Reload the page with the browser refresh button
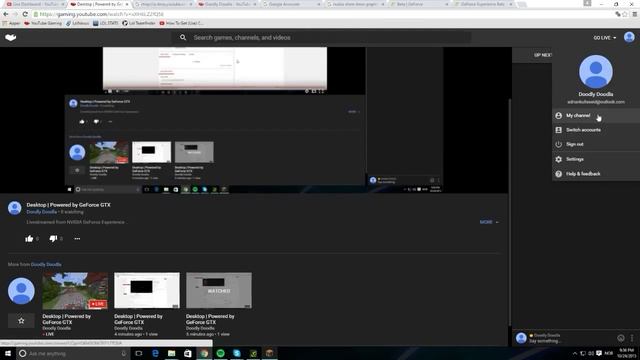 25,14
